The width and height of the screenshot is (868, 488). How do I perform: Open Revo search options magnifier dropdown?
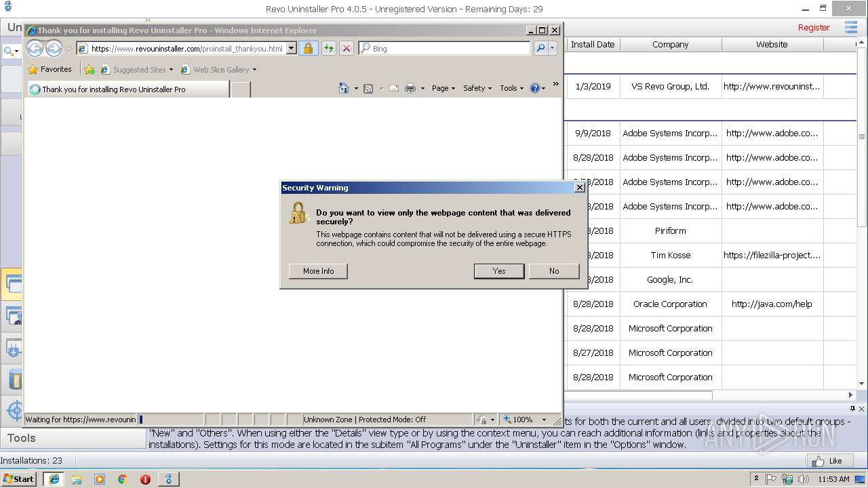(x=11, y=51)
